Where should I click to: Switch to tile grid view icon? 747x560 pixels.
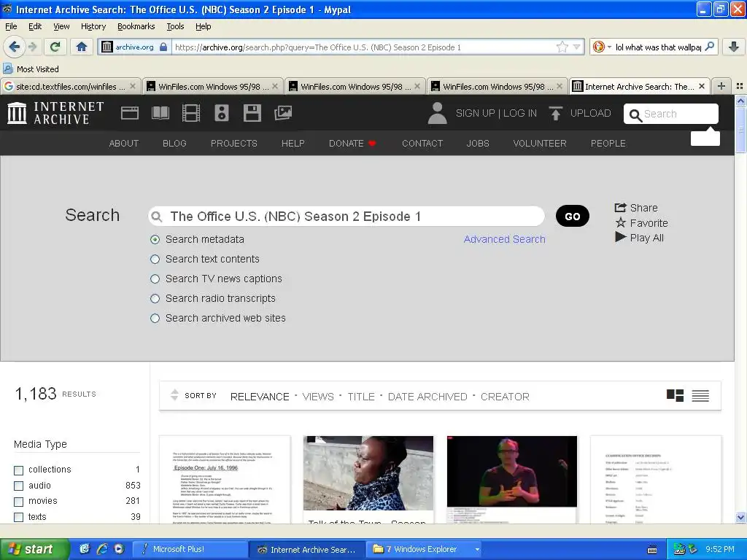[x=675, y=395]
